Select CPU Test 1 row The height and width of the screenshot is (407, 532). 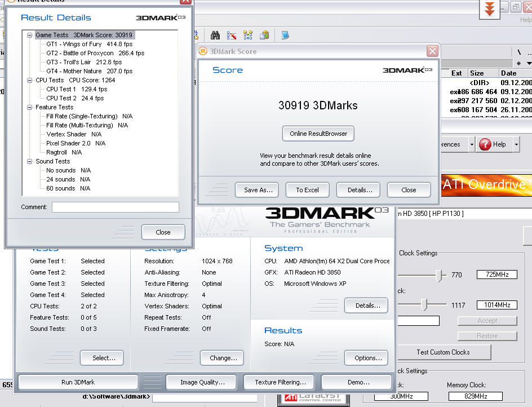(77, 89)
